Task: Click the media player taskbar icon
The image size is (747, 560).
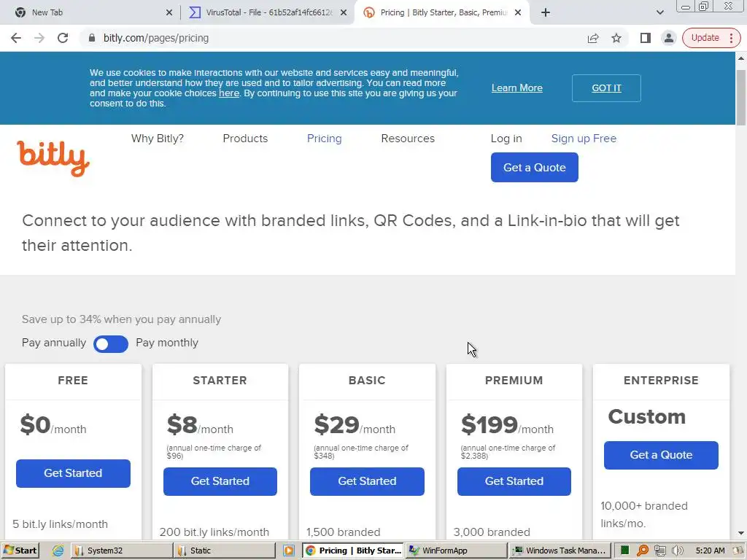Action: point(289,551)
